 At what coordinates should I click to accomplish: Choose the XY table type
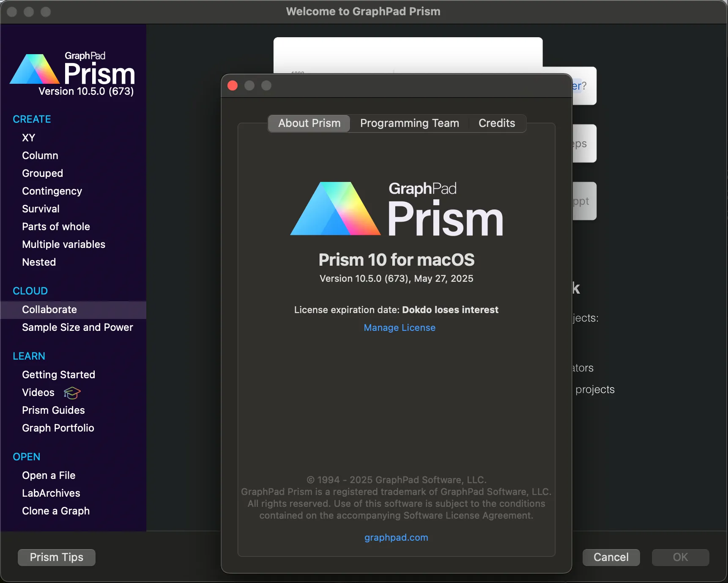(29, 138)
